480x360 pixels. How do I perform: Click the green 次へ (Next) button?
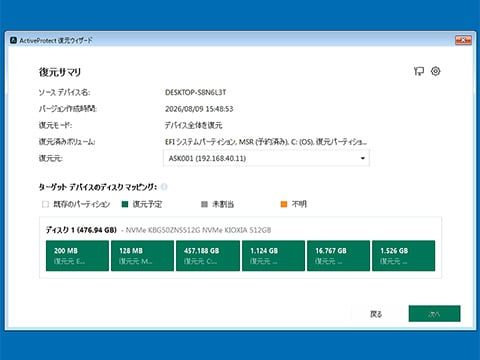click(x=434, y=314)
